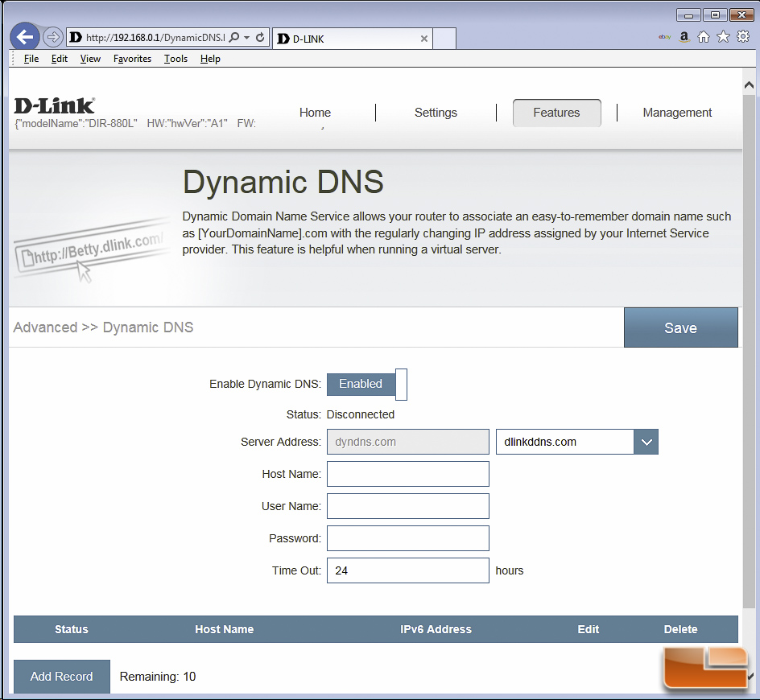Close the D-LINK browser tab

[424, 39]
